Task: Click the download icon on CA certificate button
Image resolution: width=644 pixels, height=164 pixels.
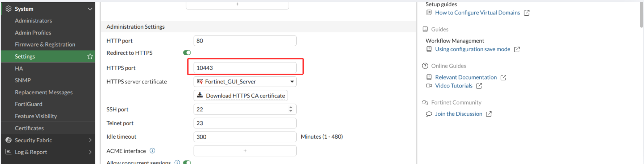Action: [x=200, y=95]
